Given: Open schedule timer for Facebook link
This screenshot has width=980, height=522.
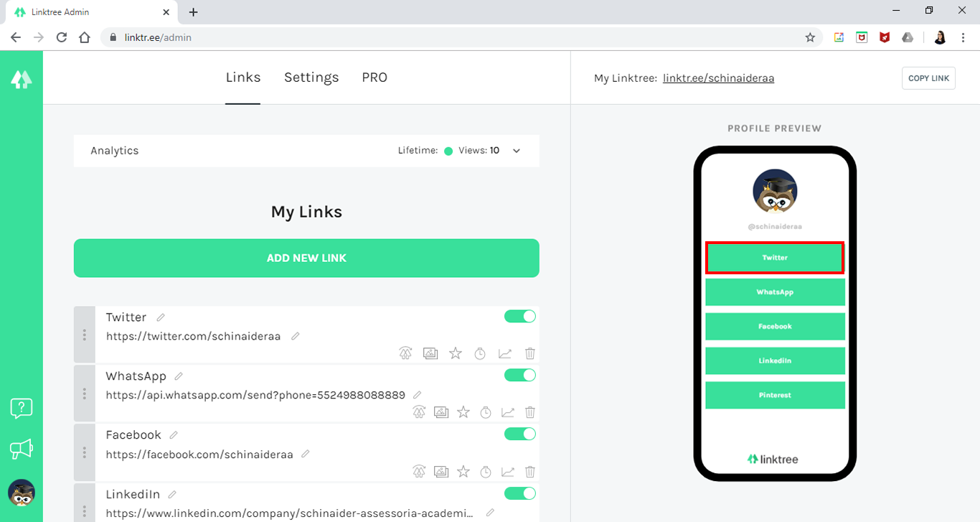Looking at the screenshot, I should (x=486, y=472).
